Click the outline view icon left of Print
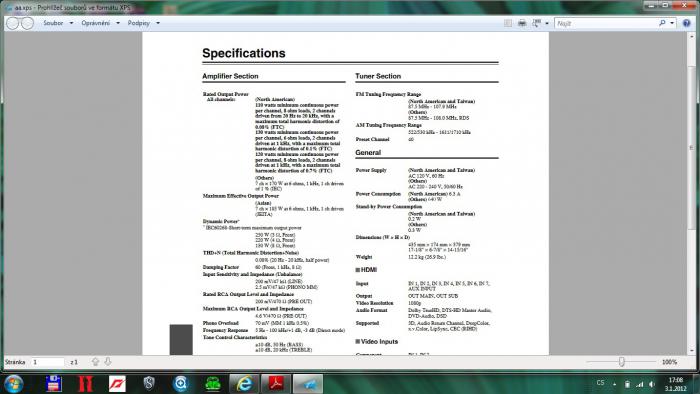 click(x=508, y=23)
